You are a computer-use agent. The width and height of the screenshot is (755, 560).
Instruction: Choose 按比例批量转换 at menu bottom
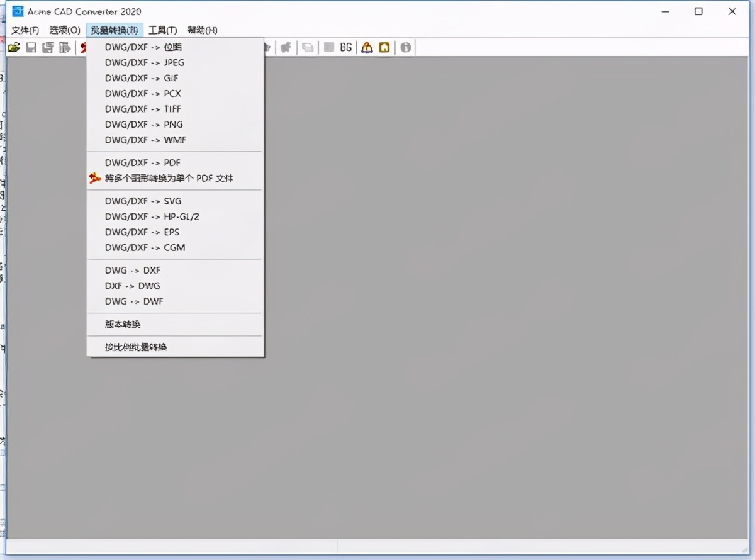136,347
